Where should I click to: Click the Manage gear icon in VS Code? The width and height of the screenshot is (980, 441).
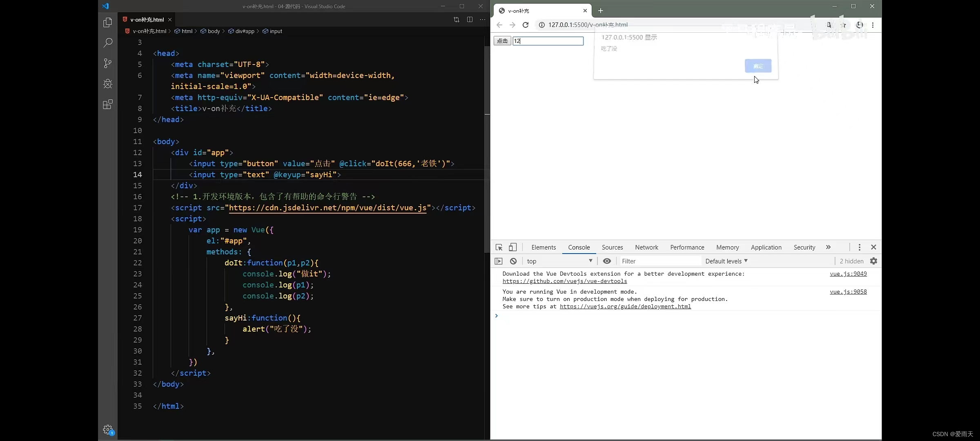tap(108, 429)
